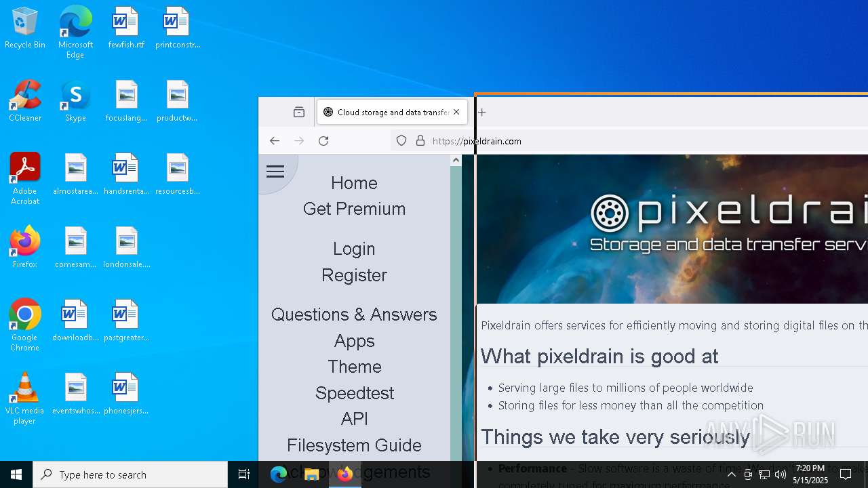Open Questions & Answers in sidebar
The width and height of the screenshot is (868, 488).
(354, 314)
